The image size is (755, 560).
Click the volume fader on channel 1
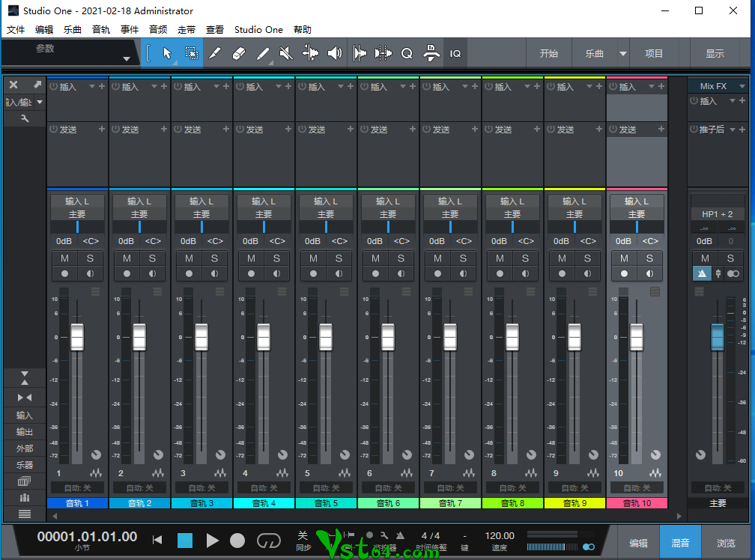click(x=77, y=337)
